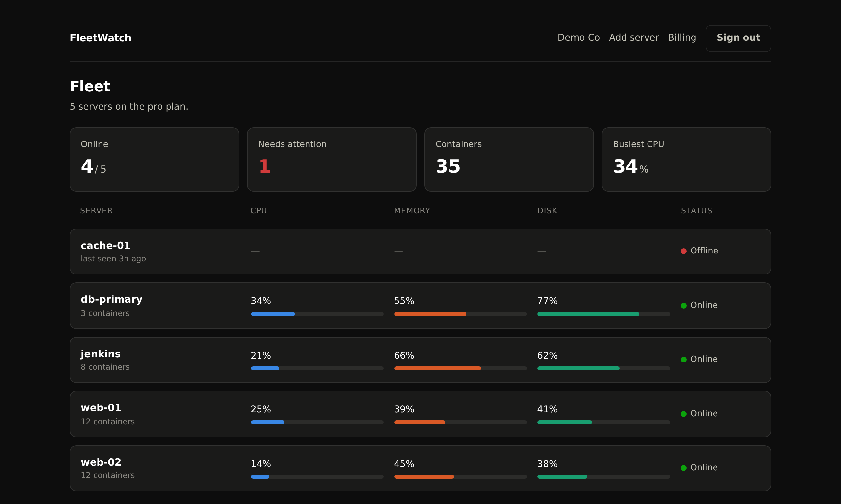Image resolution: width=841 pixels, height=504 pixels.
Task: Click web-01 memory usage bar
Action: tap(461, 422)
